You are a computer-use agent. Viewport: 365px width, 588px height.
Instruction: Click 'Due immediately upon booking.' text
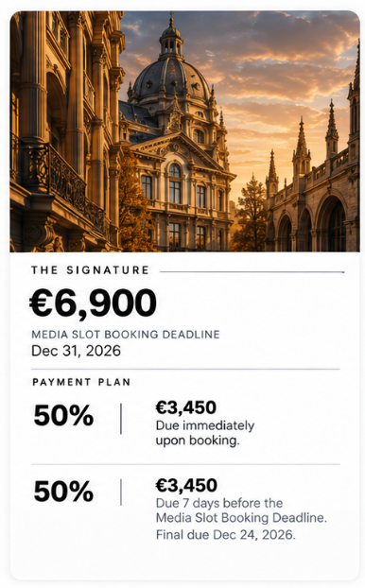click(205, 433)
